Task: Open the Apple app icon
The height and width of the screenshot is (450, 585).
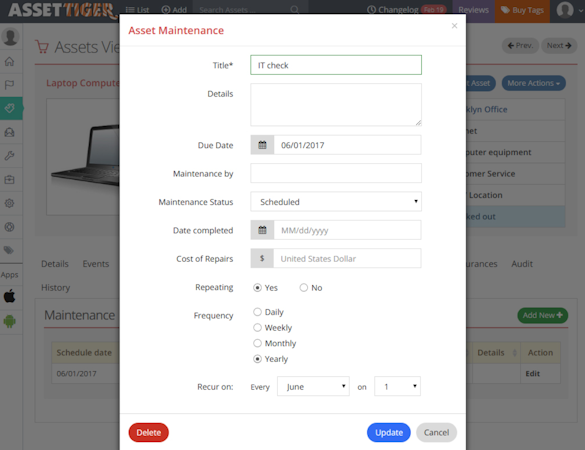Action: (x=10, y=297)
